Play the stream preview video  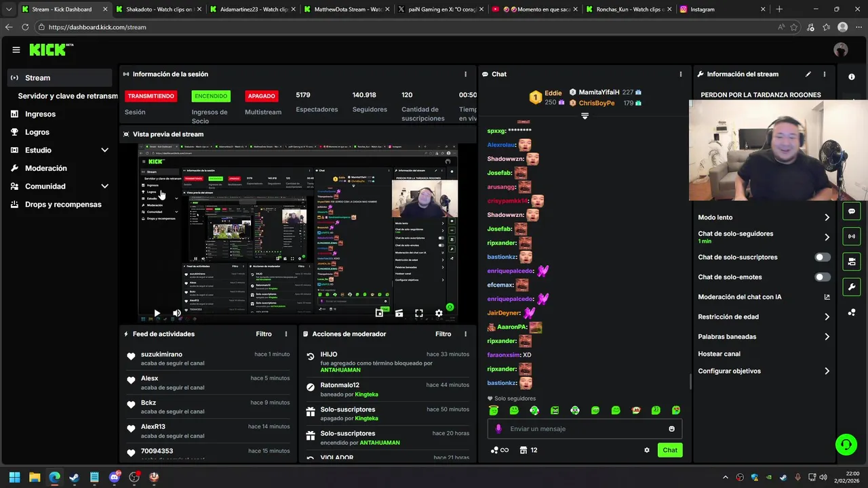(x=157, y=313)
